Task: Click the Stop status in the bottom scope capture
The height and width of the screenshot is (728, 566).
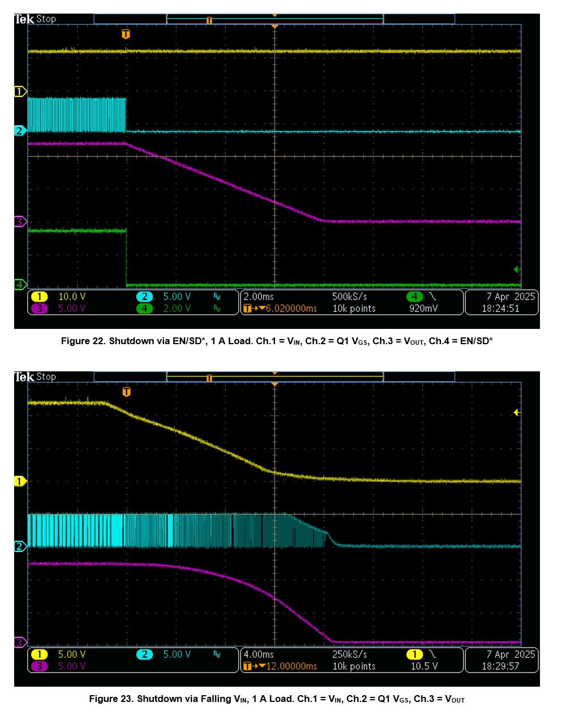Action: (46, 377)
